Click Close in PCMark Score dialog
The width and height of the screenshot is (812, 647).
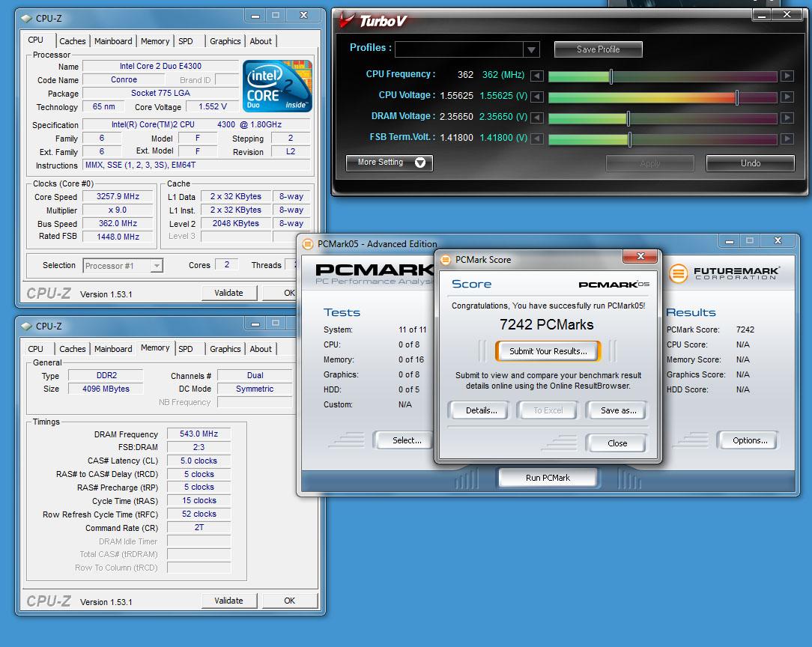click(x=616, y=443)
